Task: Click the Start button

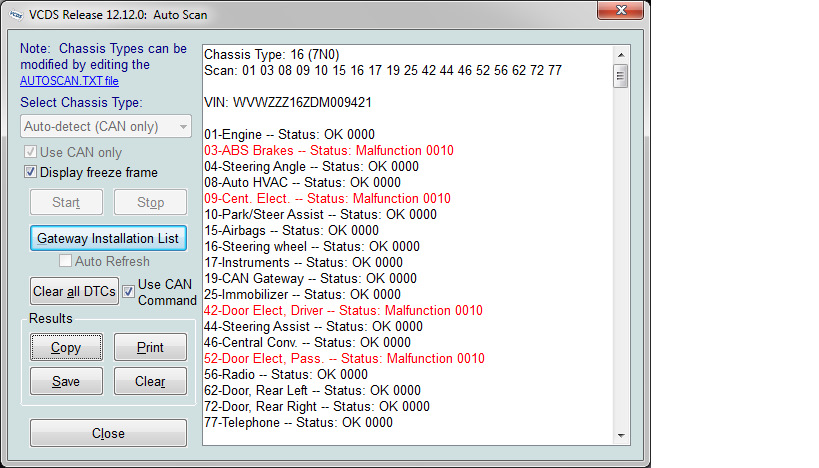Action: click(x=66, y=202)
